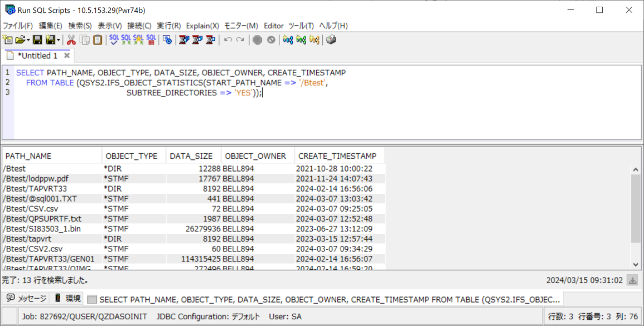The height and width of the screenshot is (326, 644).
Task: Switch to the メッセージ tab
Action: pyautogui.click(x=26, y=299)
